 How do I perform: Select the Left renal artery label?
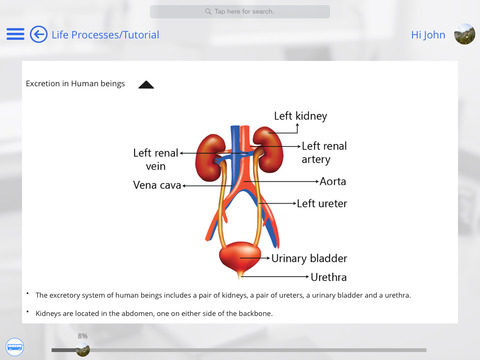tap(324, 152)
